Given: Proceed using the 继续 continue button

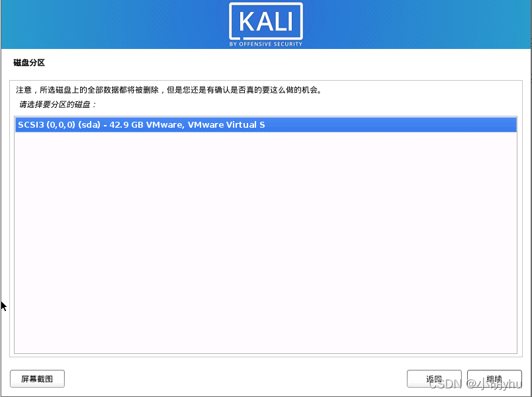Looking at the screenshot, I should click(494, 378).
